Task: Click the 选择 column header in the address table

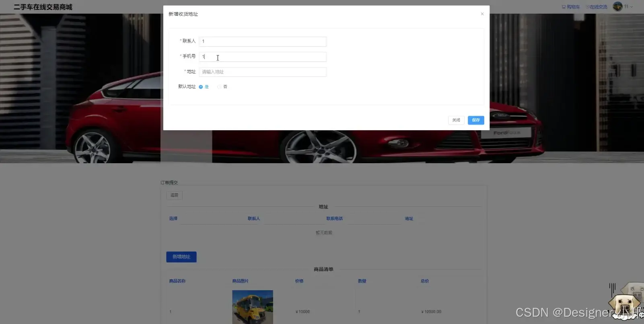Action: (x=173, y=219)
